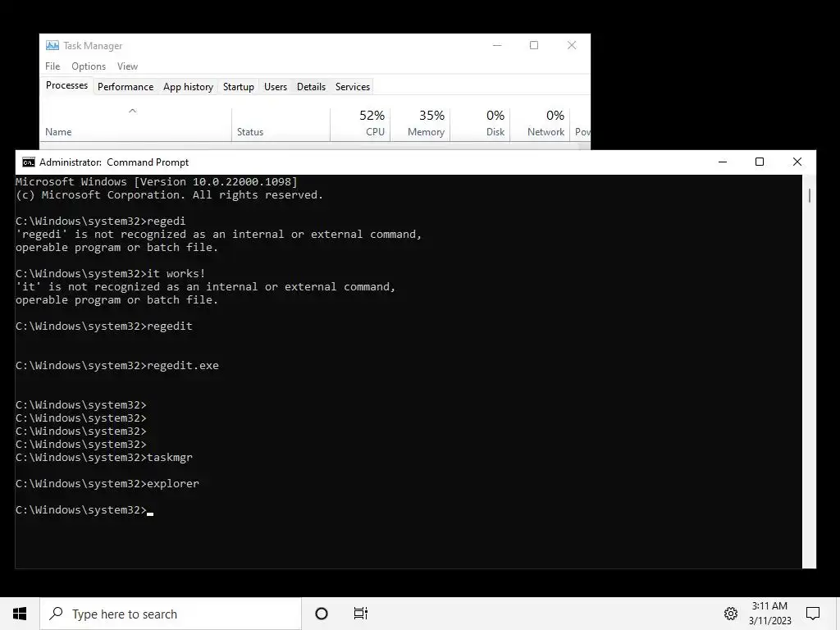Sort processes by the Memory column

coord(420,124)
